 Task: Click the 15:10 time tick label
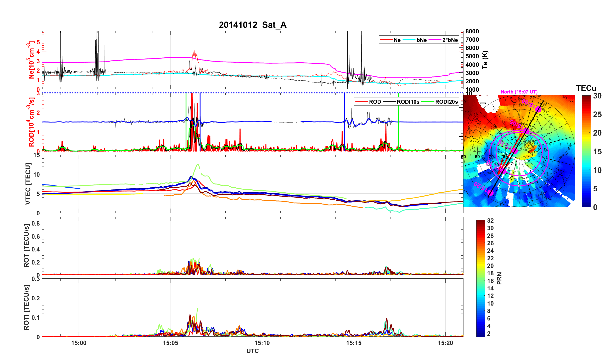coord(262,343)
